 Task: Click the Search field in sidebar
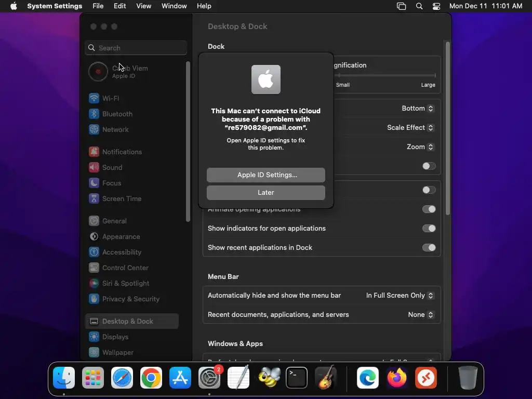pos(136,48)
